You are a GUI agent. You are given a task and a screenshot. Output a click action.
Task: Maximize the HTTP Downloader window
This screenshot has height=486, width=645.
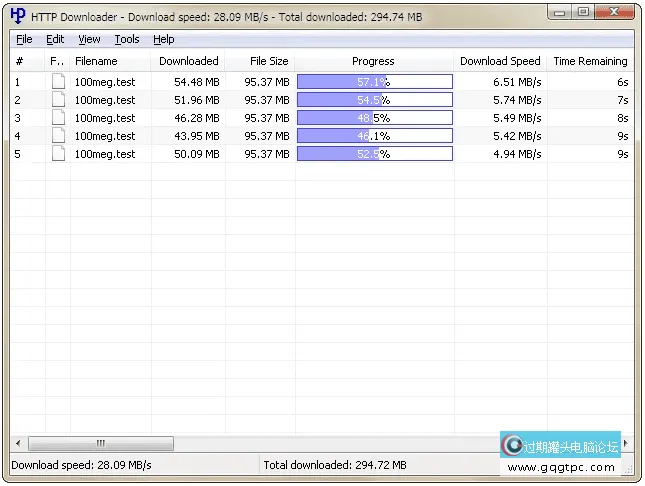click(x=583, y=12)
